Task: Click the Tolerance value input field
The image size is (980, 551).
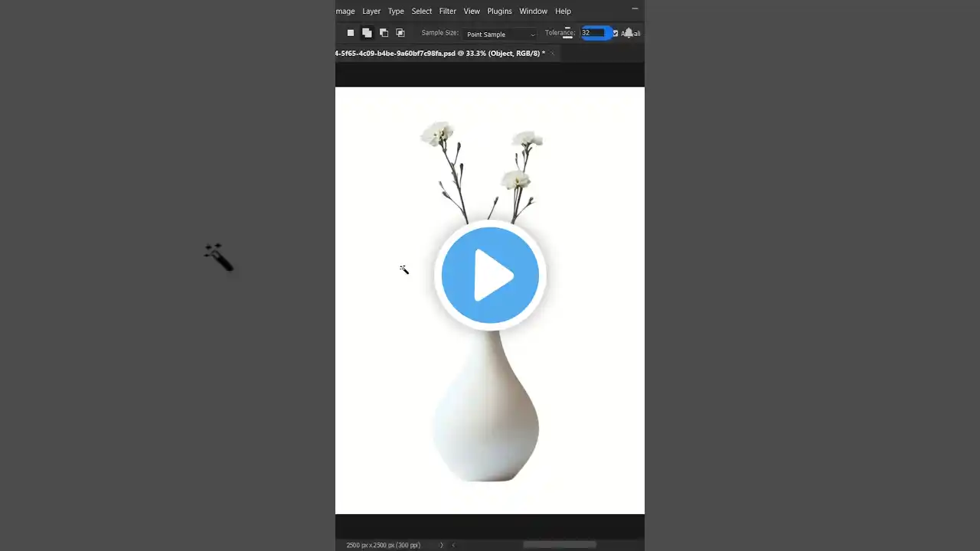Action: tap(593, 33)
